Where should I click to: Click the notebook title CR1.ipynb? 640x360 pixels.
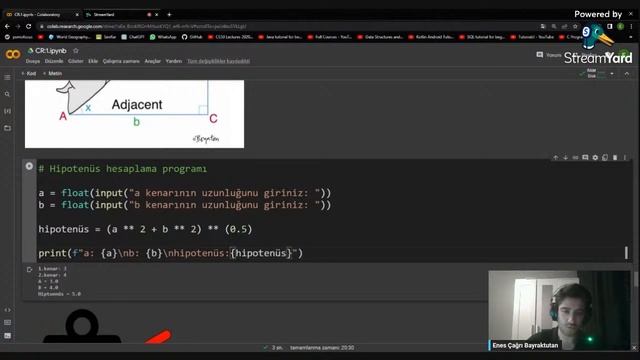pyautogui.click(x=51, y=51)
